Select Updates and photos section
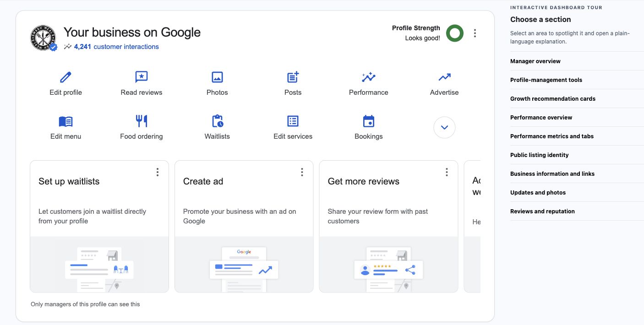Viewport: 644px width, 325px height. point(577,192)
